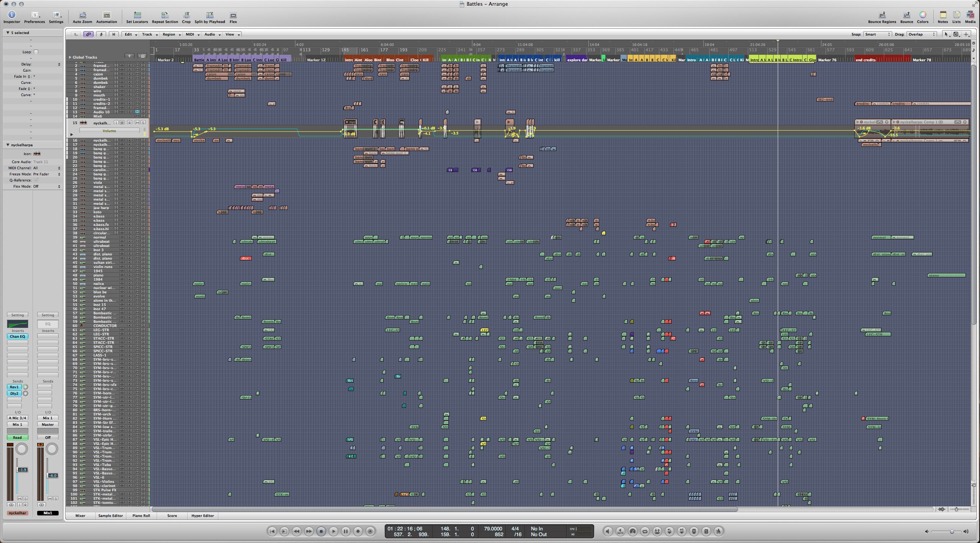This screenshot has height=543, width=980.
Task: Open the Sample Editor tab
Action: coord(111,516)
